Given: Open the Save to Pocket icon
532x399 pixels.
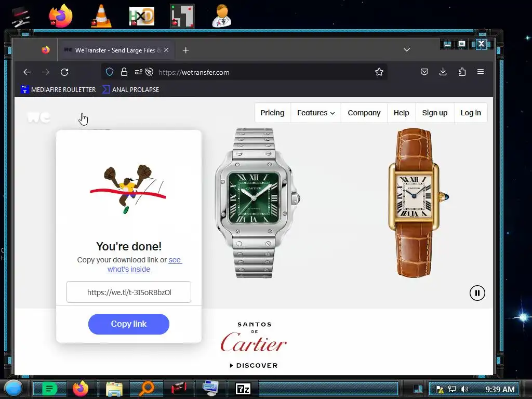Looking at the screenshot, I should coord(424,72).
